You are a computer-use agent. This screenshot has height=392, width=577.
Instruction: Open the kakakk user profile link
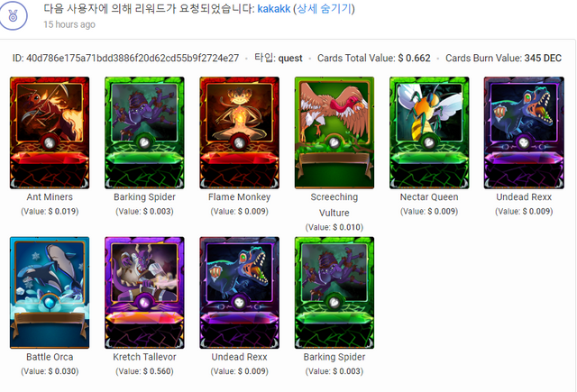point(274,8)
